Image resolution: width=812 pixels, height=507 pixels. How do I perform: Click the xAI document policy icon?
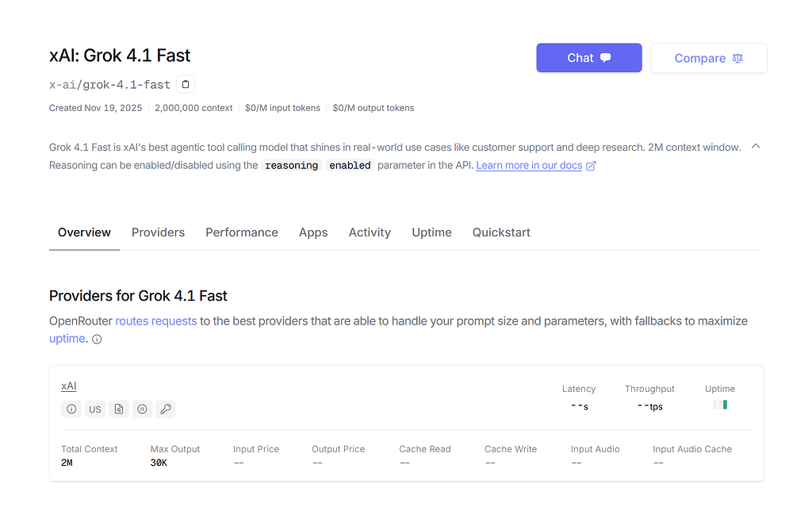pos(119,409)
